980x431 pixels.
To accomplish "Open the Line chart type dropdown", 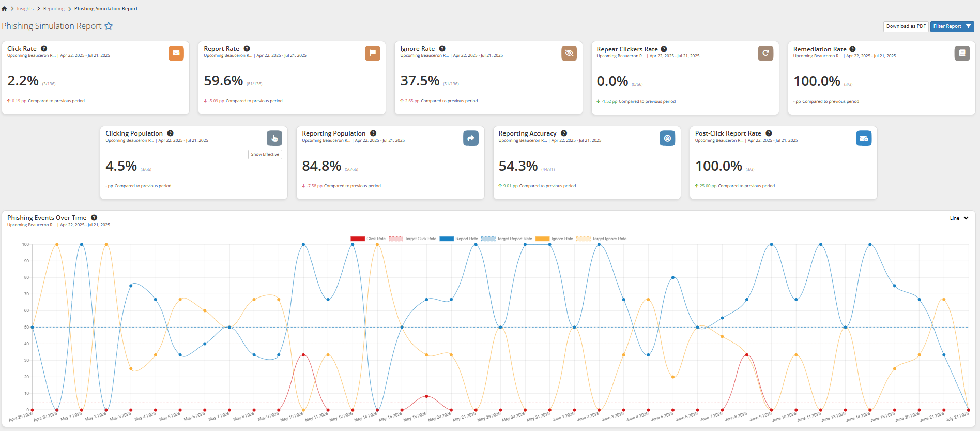I will [x=959, y=218].
